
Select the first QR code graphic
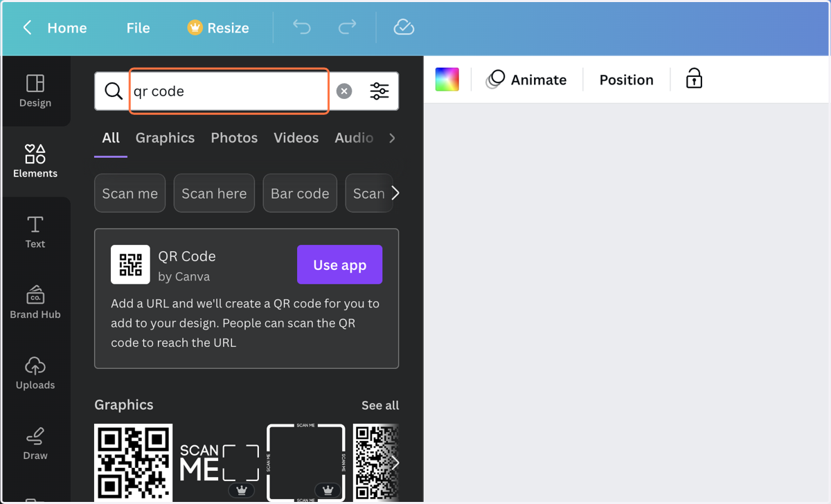(x=134, y=462)
